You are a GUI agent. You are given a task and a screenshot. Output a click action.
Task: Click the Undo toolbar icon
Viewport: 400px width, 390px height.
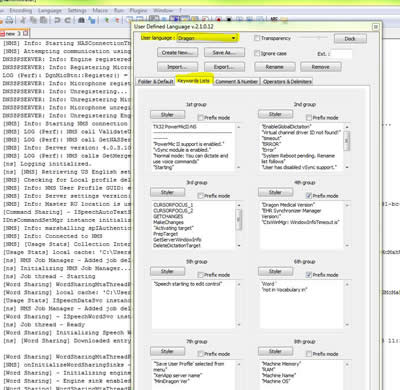pyautogui.click(x=57, y=20)
